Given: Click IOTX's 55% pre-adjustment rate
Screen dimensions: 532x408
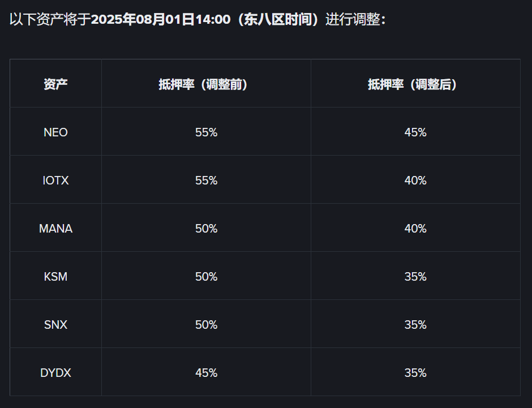Looking at the screenshot, I should click(206, 180).
